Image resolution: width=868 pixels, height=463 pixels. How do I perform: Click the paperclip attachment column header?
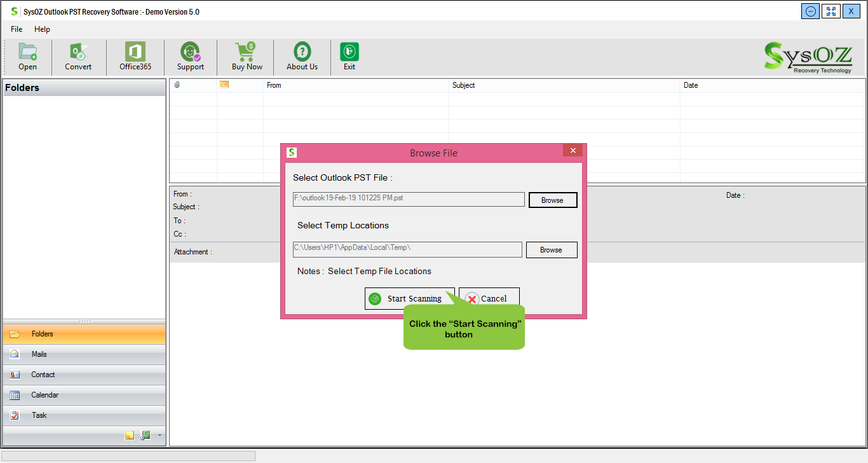click(x=177, y=85)
